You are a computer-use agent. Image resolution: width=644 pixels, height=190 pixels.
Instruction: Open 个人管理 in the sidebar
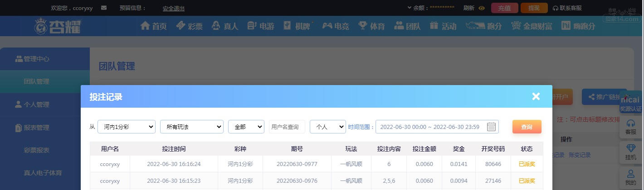(45, 104)
